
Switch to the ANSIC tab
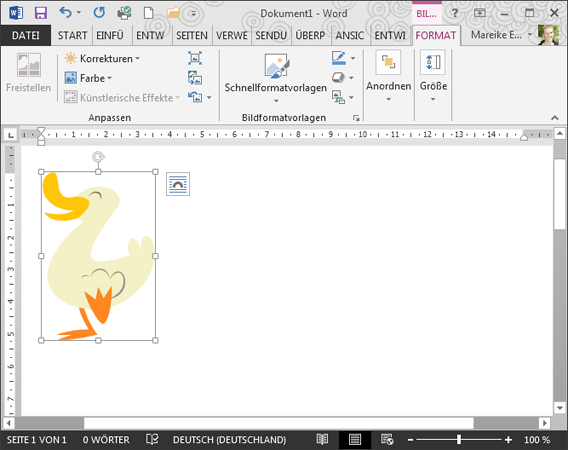coord(350,36)
